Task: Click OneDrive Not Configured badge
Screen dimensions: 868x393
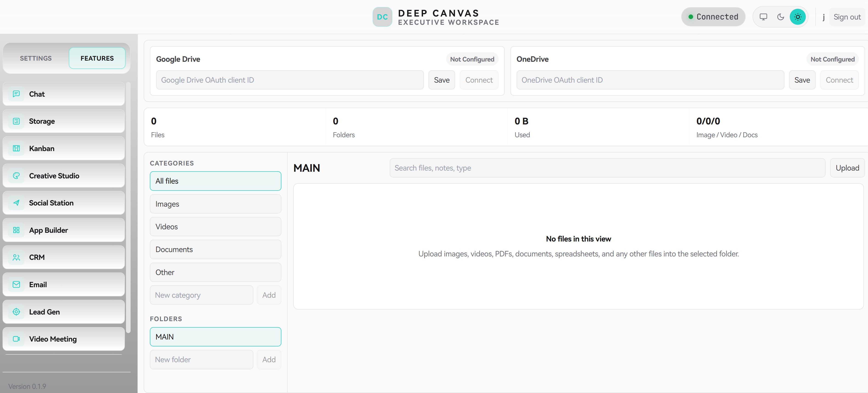Action: click(832, 59)
